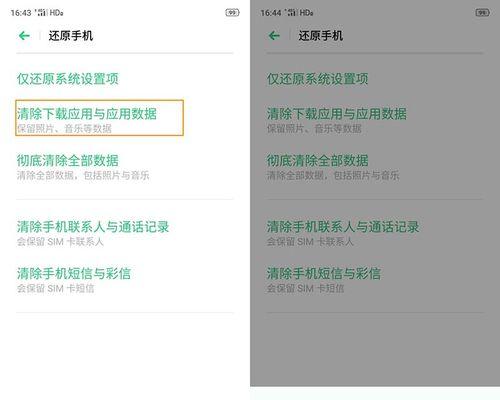This screenshot has width=500, height=400.
Task: Tap 仅还原系统设置项 on dimmed right screen
Action: pos(317,79)
